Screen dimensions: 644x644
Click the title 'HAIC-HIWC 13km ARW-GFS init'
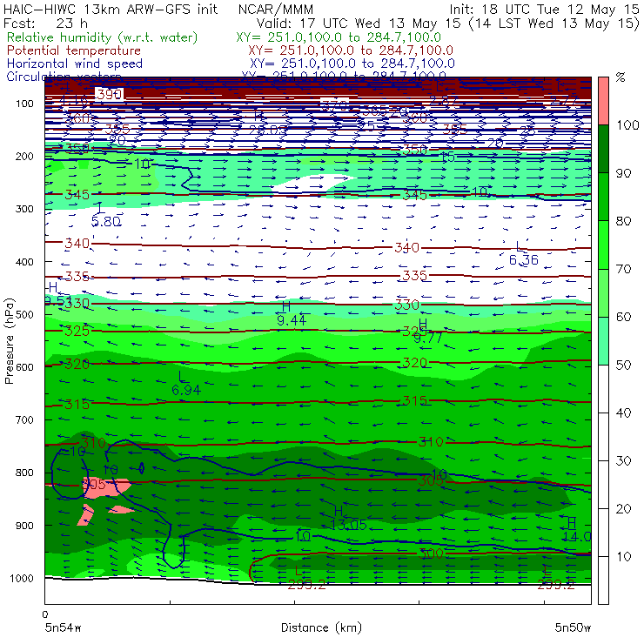point(110,10)
